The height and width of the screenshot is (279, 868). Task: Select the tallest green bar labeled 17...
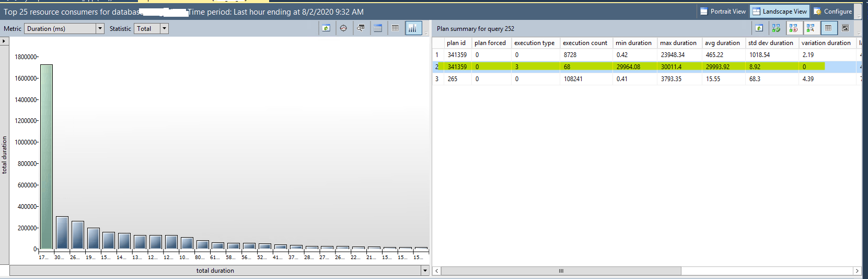pos(47,157)
